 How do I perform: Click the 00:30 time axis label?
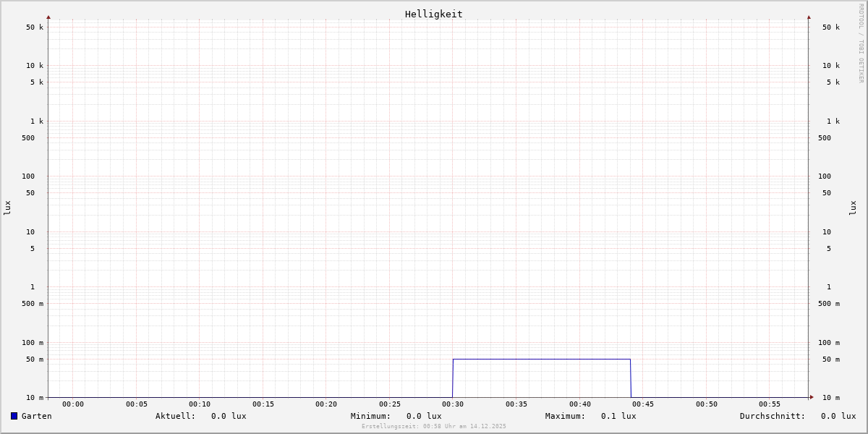[x=453, y=404]
